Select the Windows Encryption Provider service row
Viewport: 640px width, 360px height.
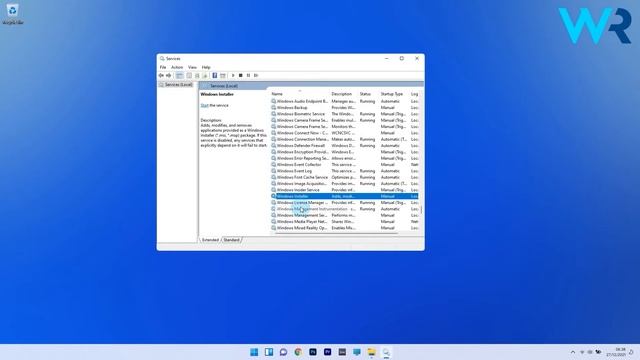click(x=344, y=152)
